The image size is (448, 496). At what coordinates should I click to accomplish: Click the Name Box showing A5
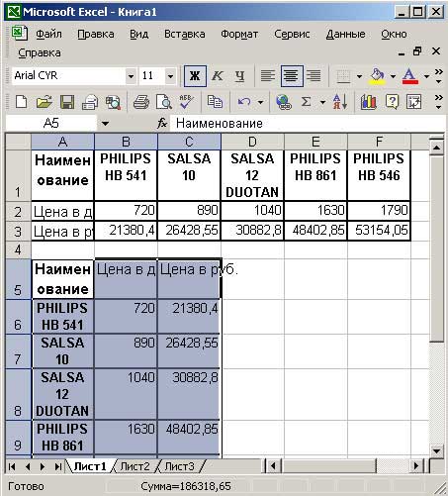point(51,124)
